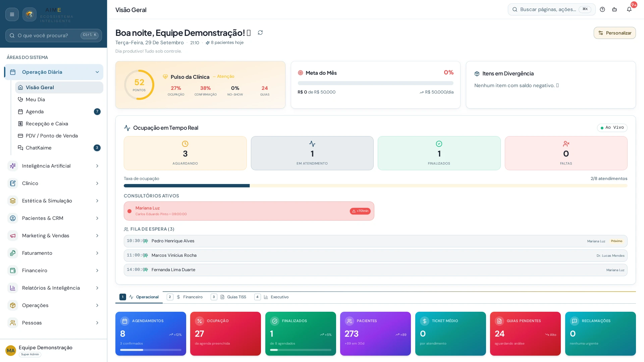Expand Financeiro section chevron
644x362 pixels.
tap(97, 270)
